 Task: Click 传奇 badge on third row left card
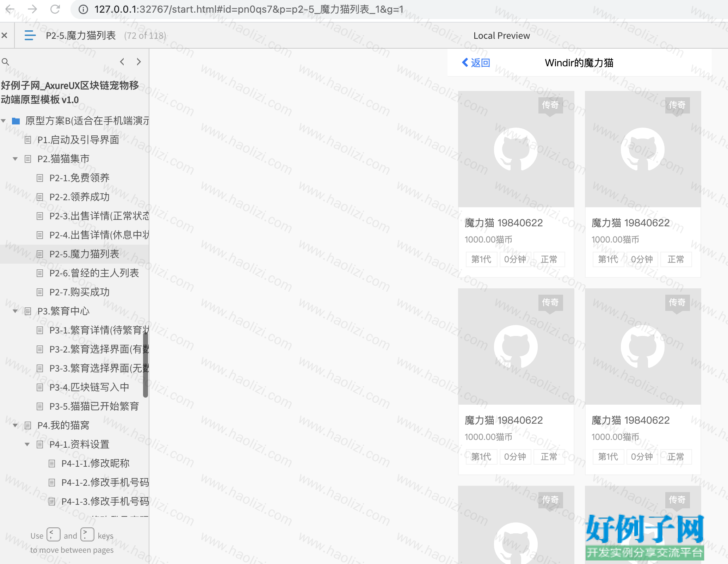[550, 500]
